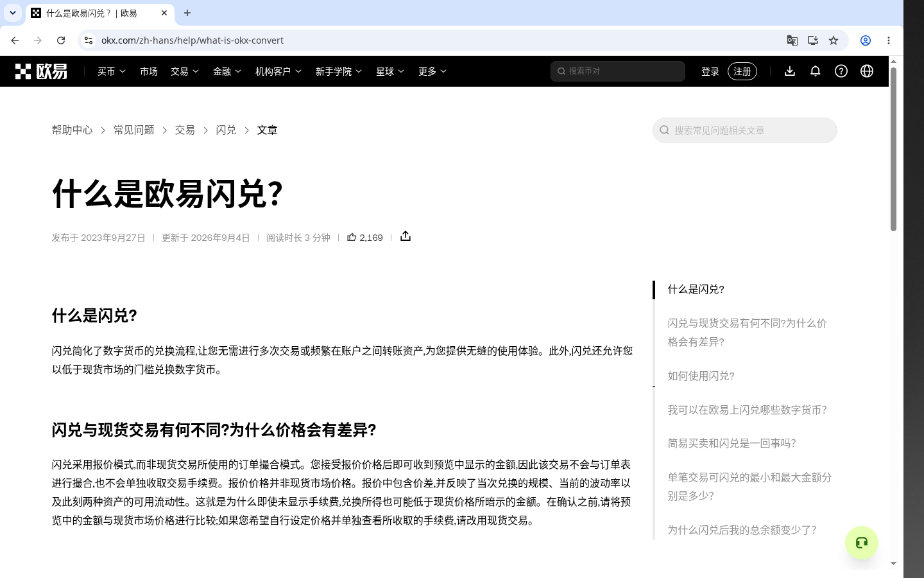
Task: Click the 注册 button
Action: click(x=742, y=71)
